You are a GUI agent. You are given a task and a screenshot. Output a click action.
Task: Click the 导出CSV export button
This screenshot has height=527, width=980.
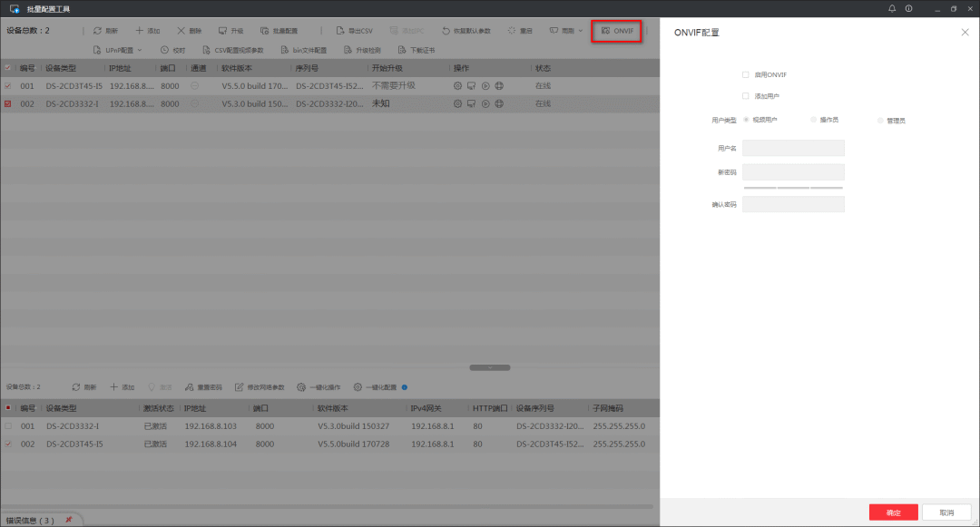pyautogui.click(x=354, y=31)
